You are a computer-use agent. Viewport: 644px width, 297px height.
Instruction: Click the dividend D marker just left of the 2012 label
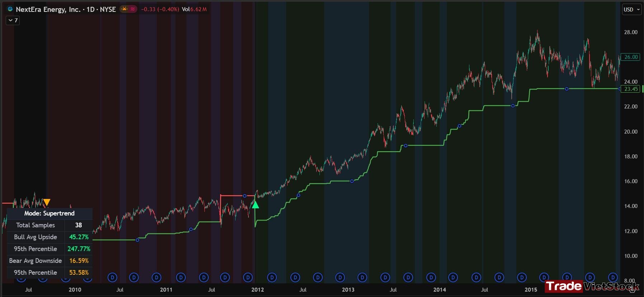tap(248, 277)
